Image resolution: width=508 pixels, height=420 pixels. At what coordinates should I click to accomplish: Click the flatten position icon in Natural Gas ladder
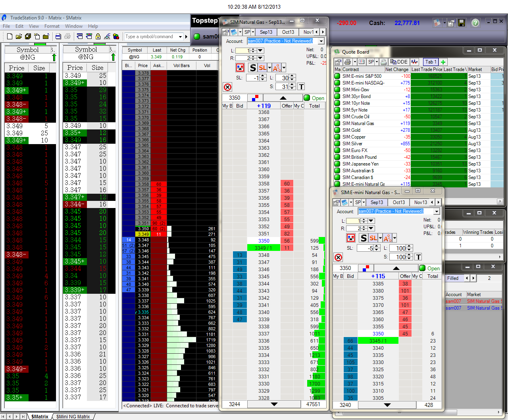pos(240,67)
